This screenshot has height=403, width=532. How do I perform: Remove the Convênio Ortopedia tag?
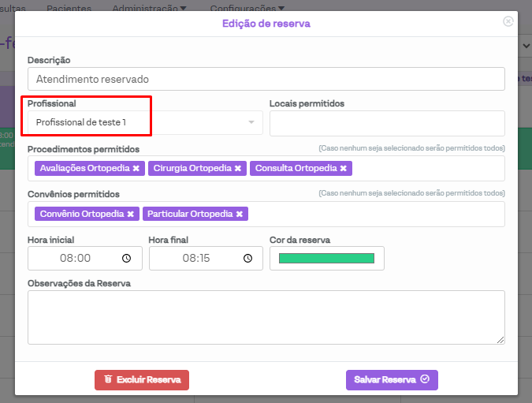[131, 215]
